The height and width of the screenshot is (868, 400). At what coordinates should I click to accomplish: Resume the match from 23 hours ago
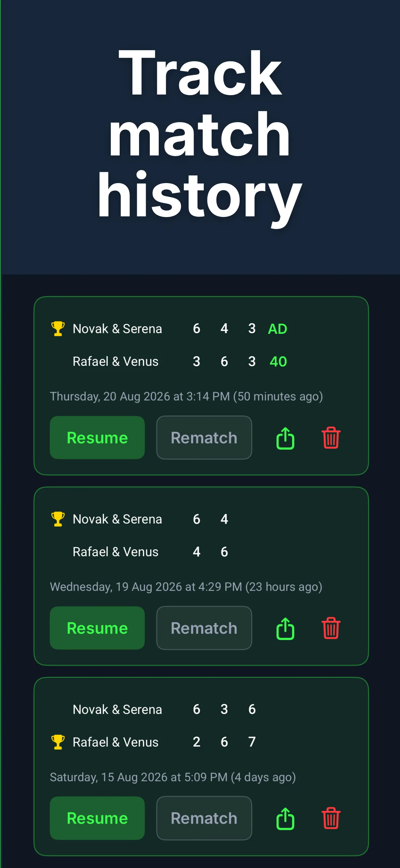pos(97,628)
